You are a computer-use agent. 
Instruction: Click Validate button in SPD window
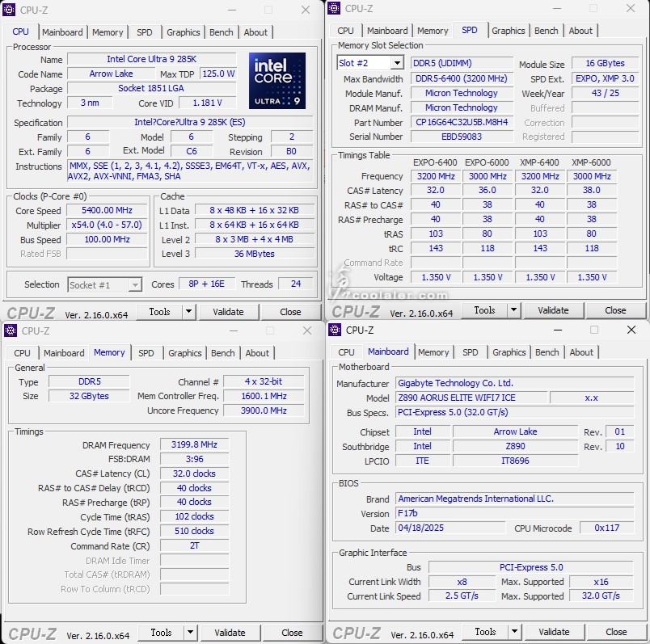(x=554, y=310)
